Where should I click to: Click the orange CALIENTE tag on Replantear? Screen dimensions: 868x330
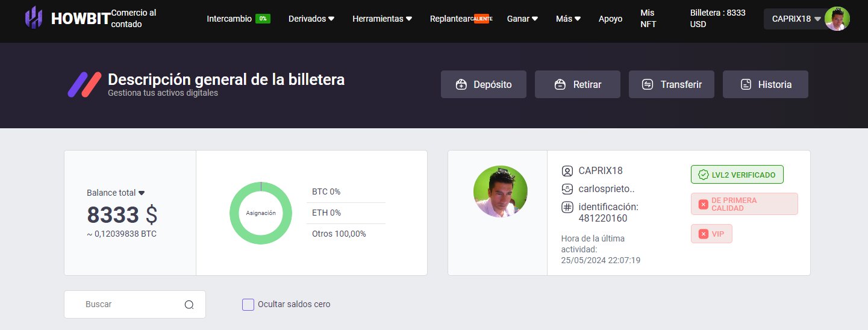pos(482,19)
